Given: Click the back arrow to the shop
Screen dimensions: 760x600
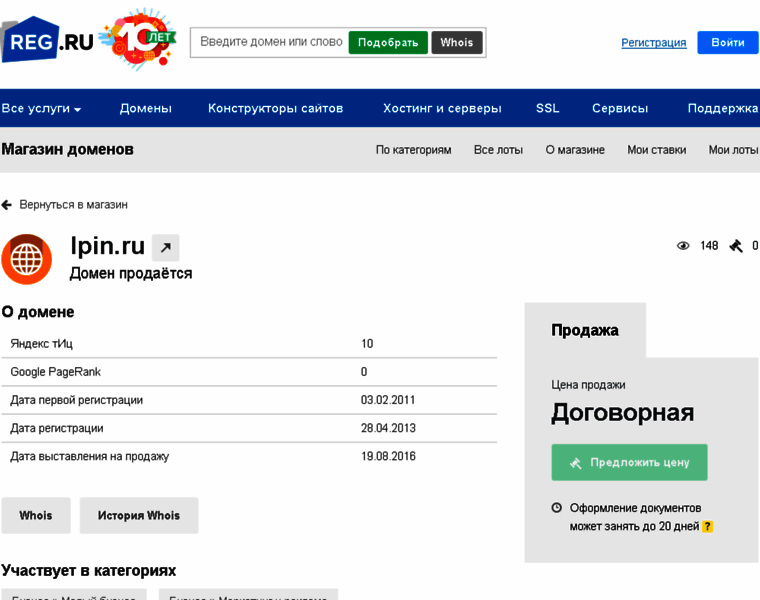Looking at the screenshot, I should click(7, 205).
